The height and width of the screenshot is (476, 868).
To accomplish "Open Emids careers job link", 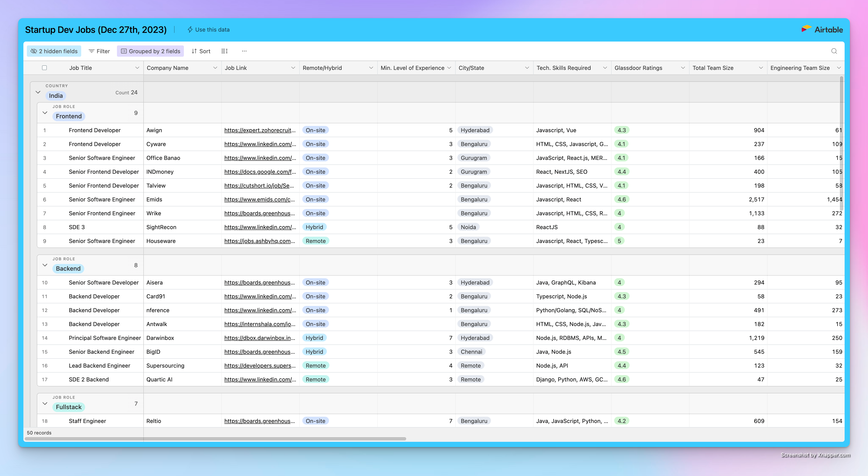I will pos(259,199).
